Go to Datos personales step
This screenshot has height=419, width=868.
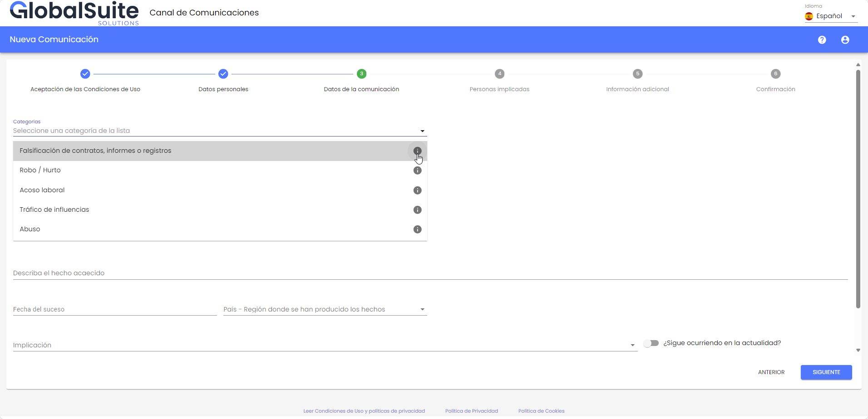(x=223, y=74)
